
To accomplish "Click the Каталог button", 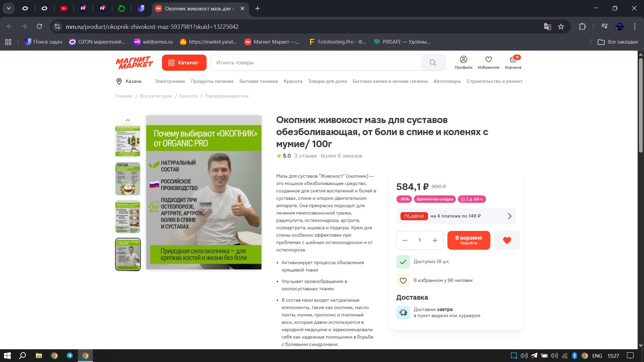I will [184, 63].
